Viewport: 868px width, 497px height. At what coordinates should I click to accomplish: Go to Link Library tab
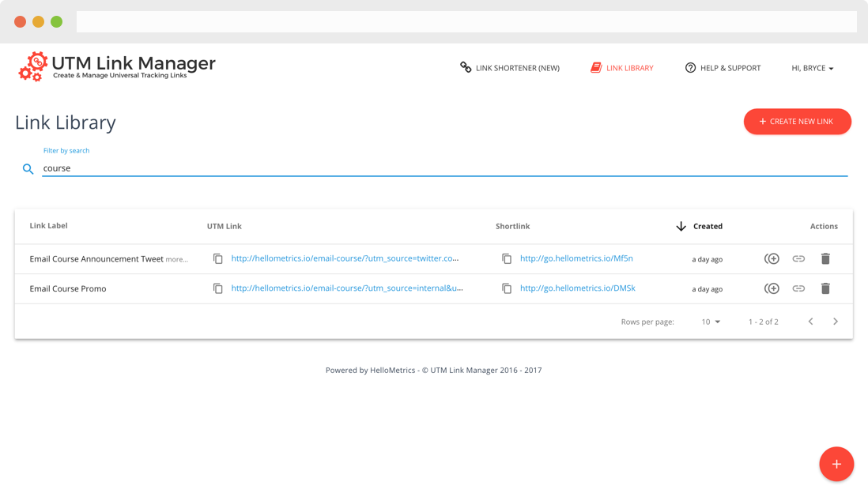621,68
